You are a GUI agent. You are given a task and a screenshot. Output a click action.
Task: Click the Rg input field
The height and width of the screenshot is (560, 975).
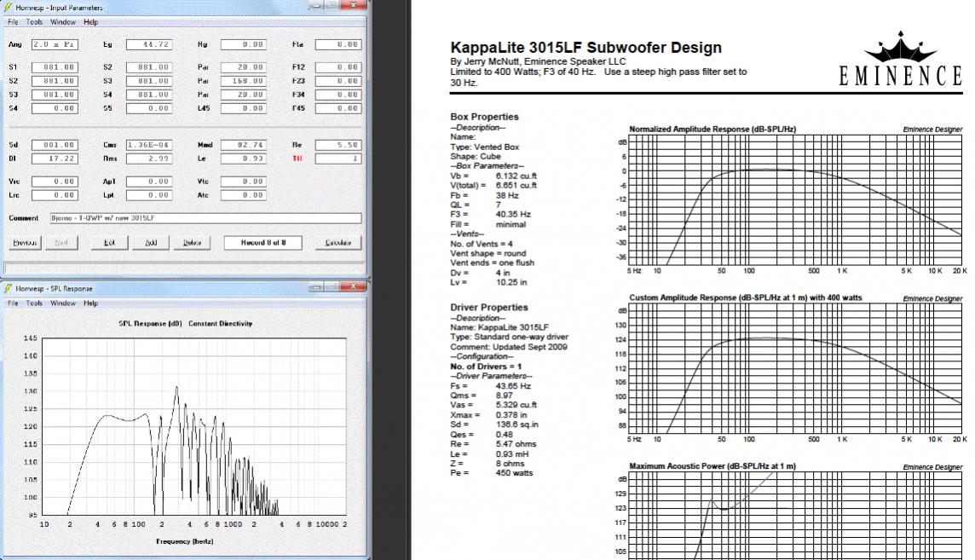[244, 45]
